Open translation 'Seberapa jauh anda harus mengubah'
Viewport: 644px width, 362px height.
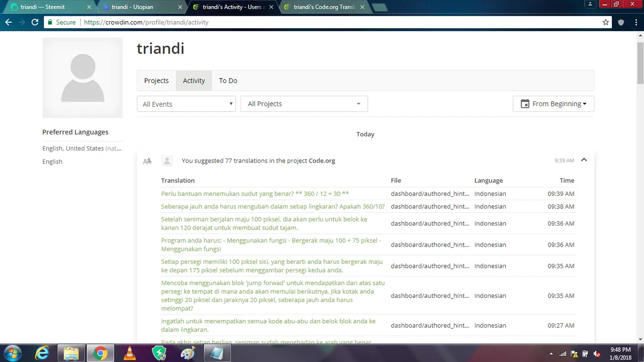point(273,206)
